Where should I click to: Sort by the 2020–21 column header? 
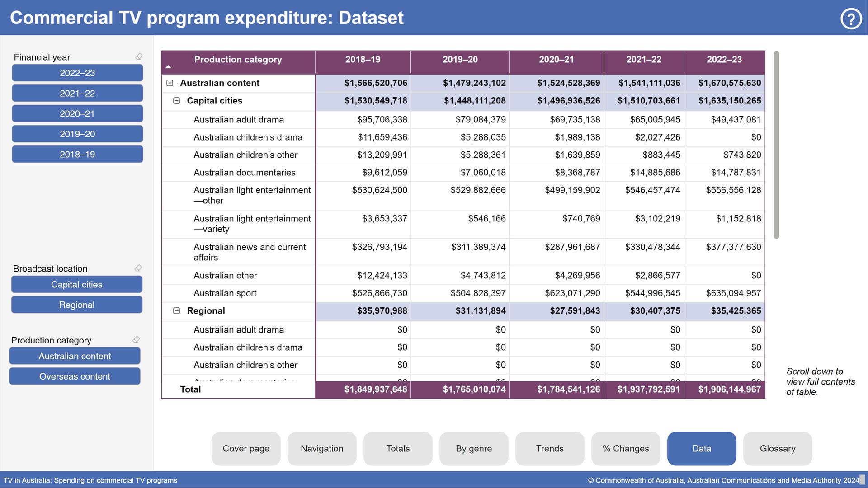coord(556,60)
